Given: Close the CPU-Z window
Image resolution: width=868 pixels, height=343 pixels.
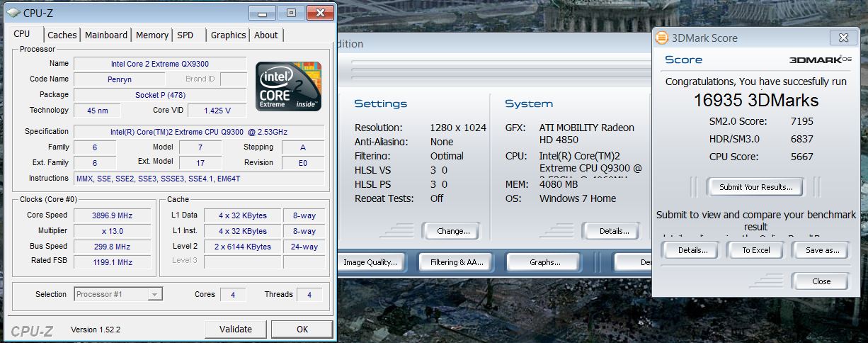Looking at the screenshot, I should point(320,13).
